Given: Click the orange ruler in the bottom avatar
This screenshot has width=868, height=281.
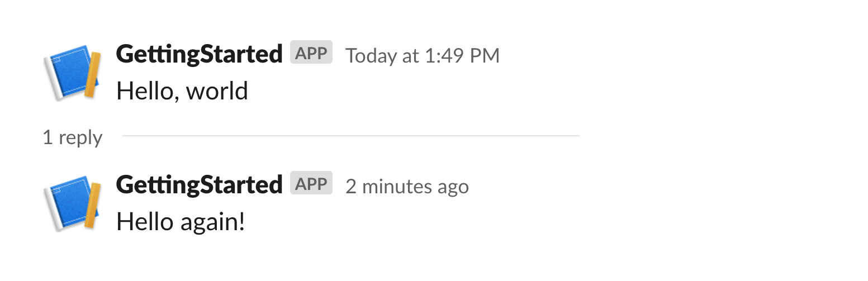Looking at the screenshot, I should [x=93, y=206].
